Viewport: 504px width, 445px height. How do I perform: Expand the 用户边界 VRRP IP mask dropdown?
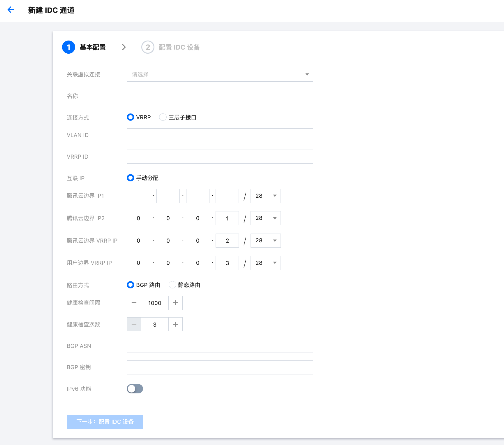pos(265,263)
